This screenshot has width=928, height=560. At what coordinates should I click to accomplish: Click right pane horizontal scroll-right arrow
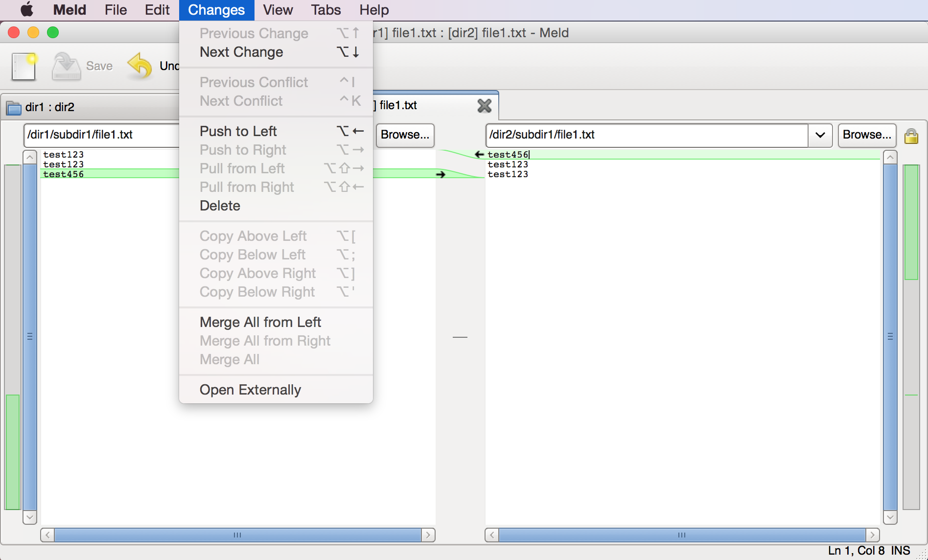coord(873,535)
